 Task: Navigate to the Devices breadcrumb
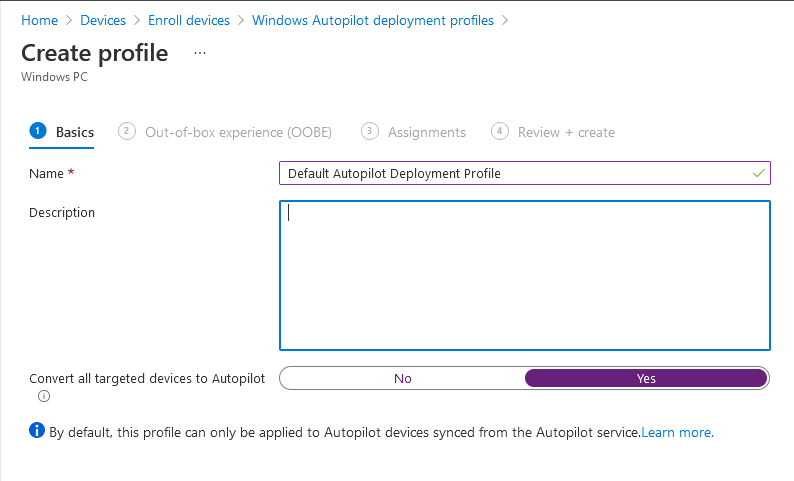coord(102,20)
